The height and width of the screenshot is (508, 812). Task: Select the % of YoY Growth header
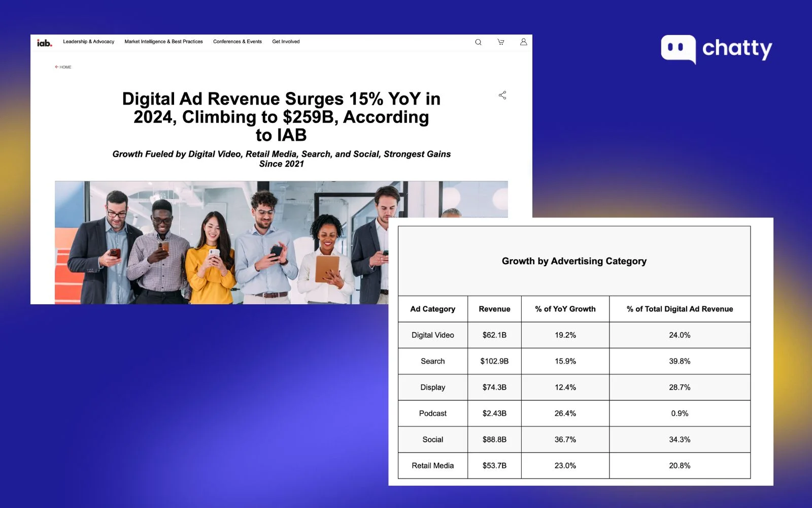click(565, 309)
